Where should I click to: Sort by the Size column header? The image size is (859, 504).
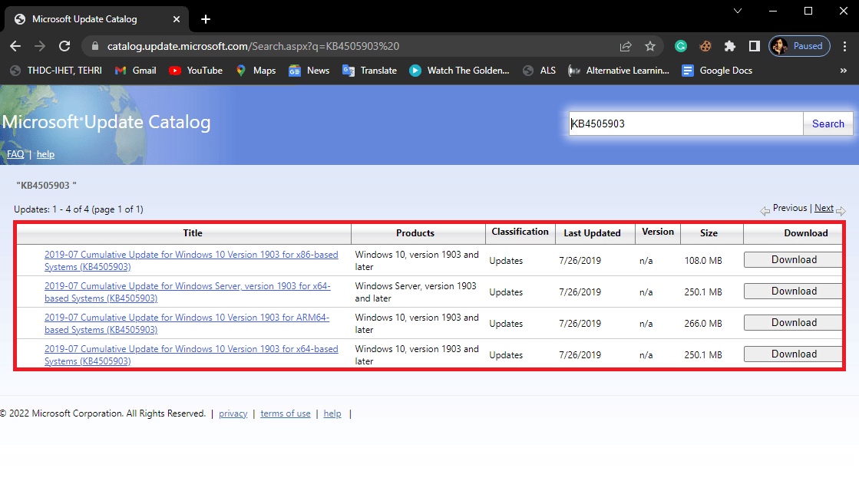coord(709,233)
